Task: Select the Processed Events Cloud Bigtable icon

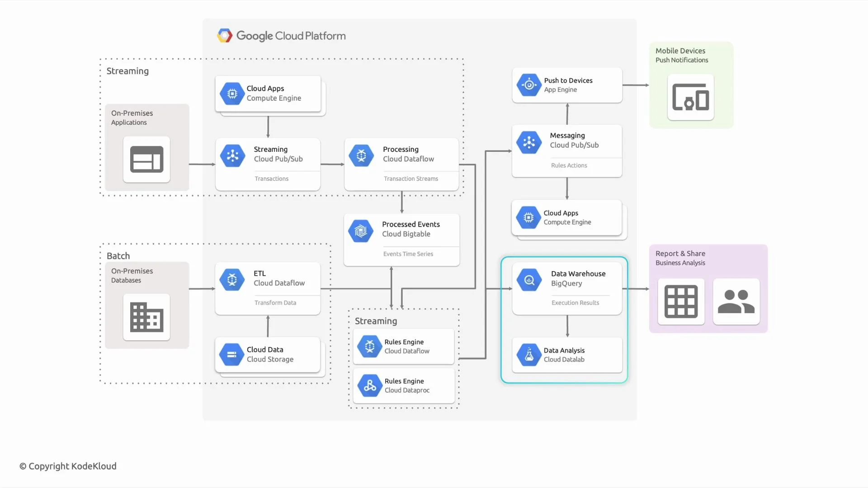Action: [x=361, y=231]
